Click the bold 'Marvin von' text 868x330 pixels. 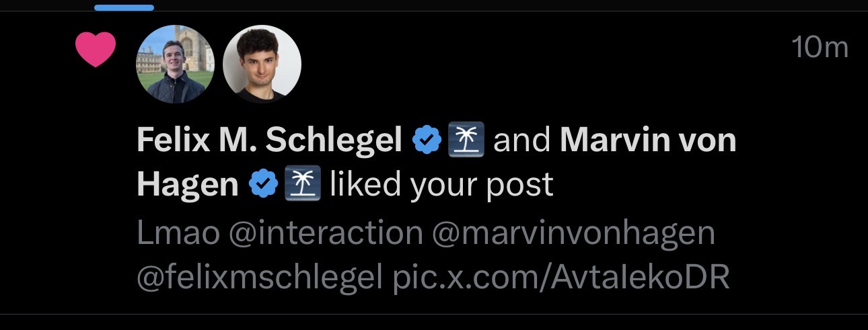(x=648, y=141)
